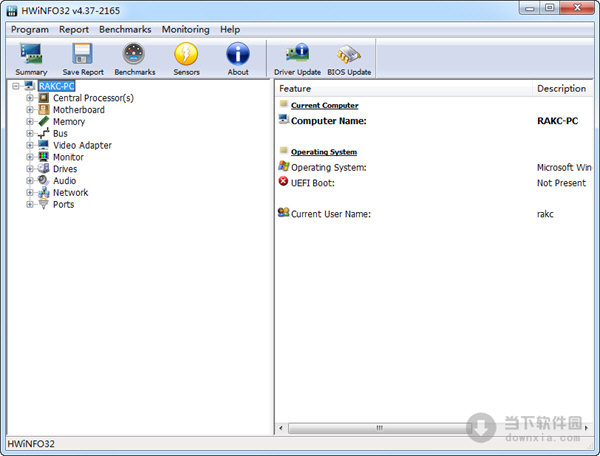This screenshot has height=456, width=600.
Task: Click the scrollbar right arrow
Action: click(586, 428)
